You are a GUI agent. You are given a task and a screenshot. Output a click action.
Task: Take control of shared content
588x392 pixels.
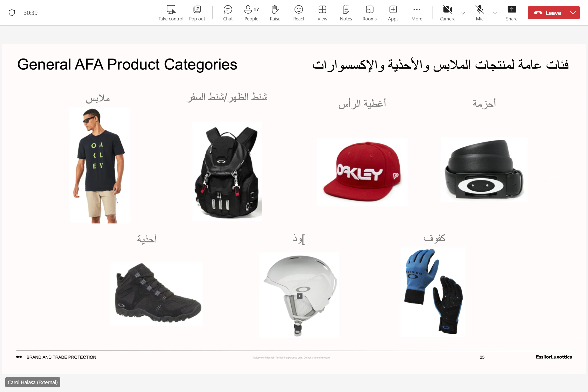tap(171, 13)
